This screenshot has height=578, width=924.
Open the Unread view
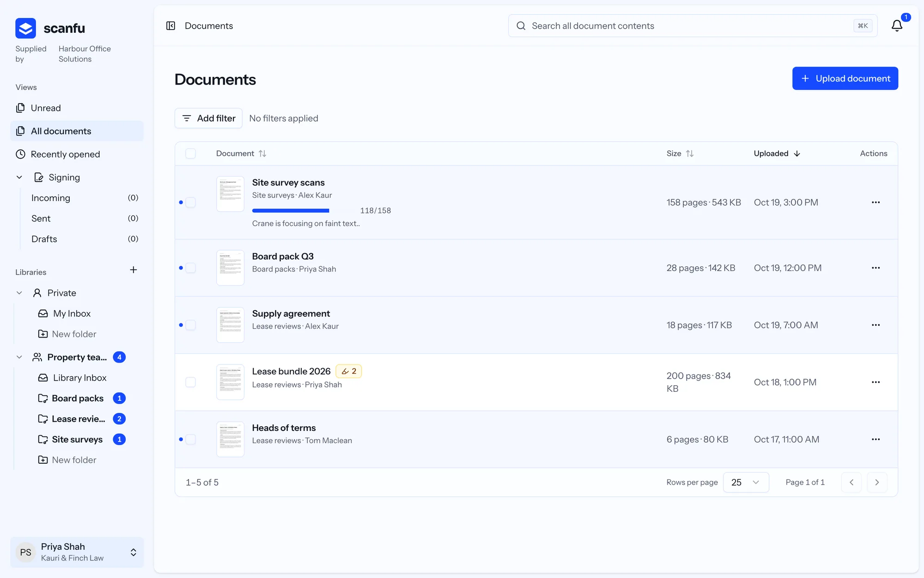(x=77, y=108)
